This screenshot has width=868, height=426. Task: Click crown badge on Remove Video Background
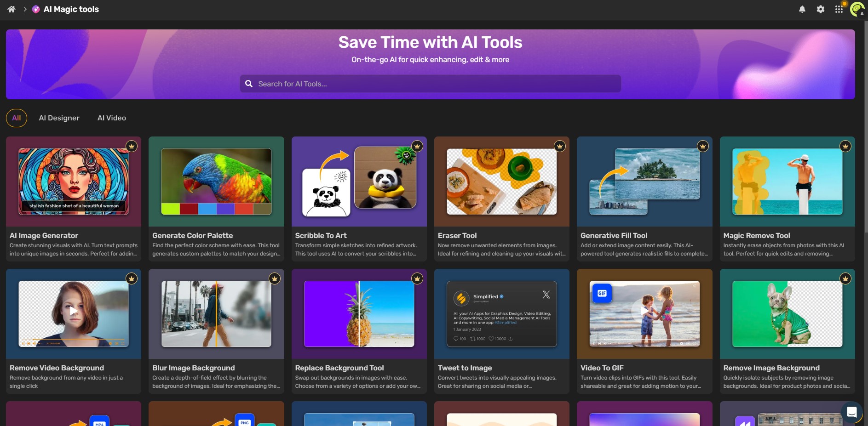coord(132,278)
